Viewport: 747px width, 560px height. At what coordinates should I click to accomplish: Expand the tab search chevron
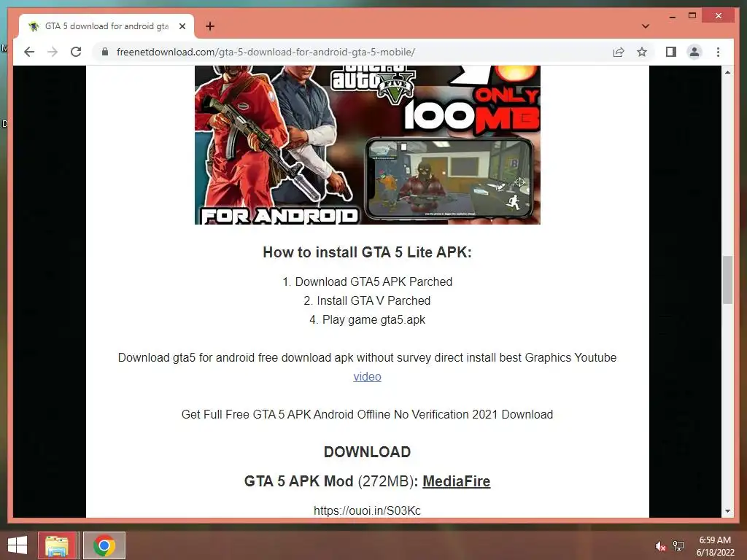645,26
